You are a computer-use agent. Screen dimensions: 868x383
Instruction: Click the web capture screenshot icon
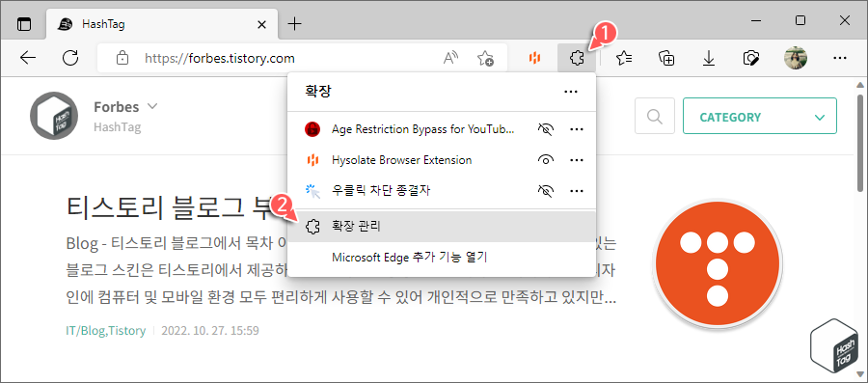point(750,58)
